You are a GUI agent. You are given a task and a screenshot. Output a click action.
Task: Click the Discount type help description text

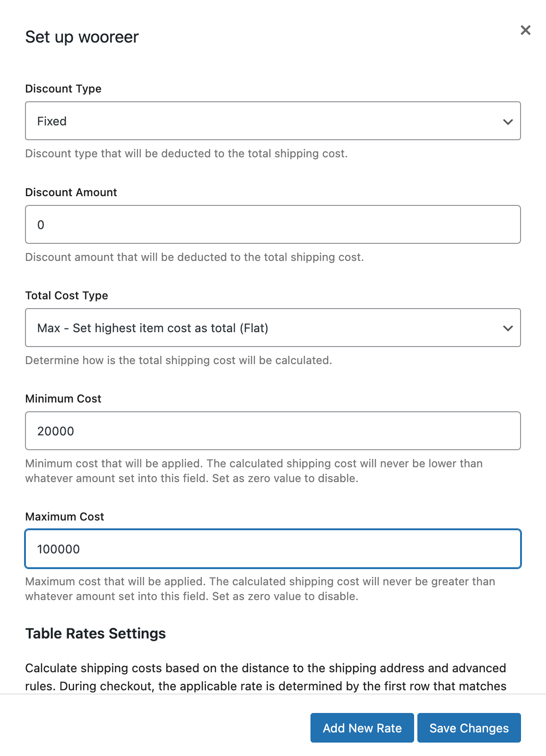pos(186,154)
